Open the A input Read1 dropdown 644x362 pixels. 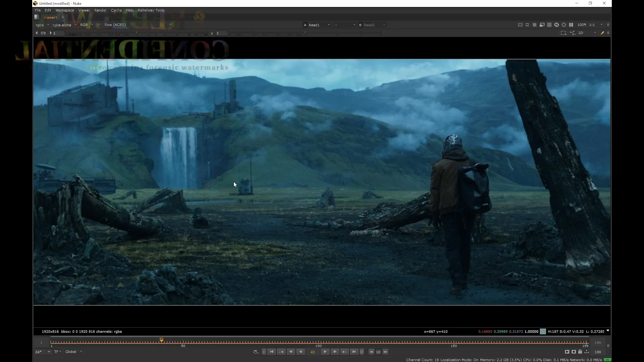coord(317,25)
